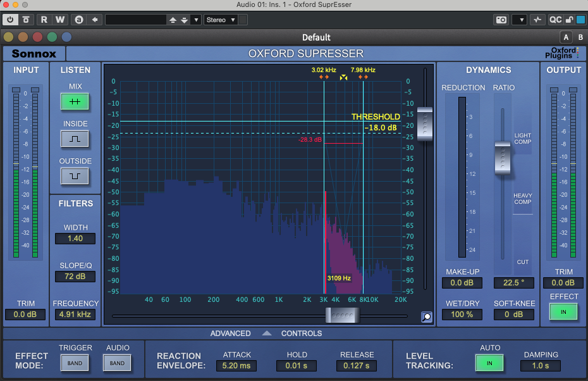Click the snapshot camera icon
The height and width of the screenshot is (381, 588).
pos(501,20)
